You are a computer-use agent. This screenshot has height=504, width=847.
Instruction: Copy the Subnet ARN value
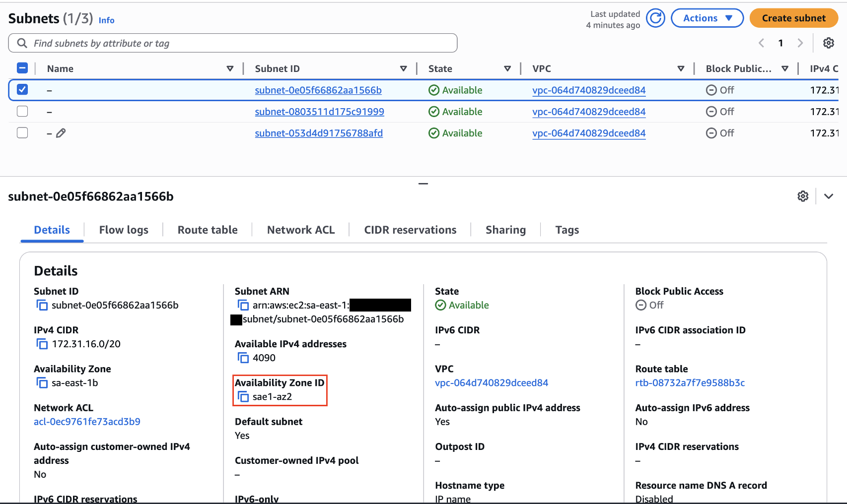[x=243, y=305]
